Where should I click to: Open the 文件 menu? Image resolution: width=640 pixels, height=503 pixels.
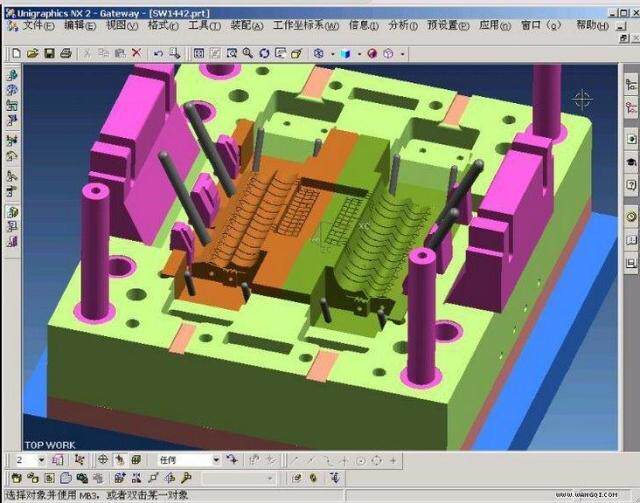[x=38, y=26]
